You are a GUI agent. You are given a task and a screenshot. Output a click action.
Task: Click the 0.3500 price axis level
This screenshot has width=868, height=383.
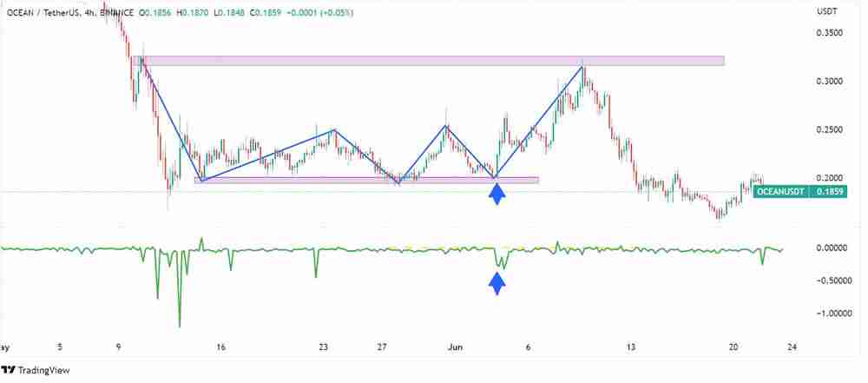[x=829, y=33]
